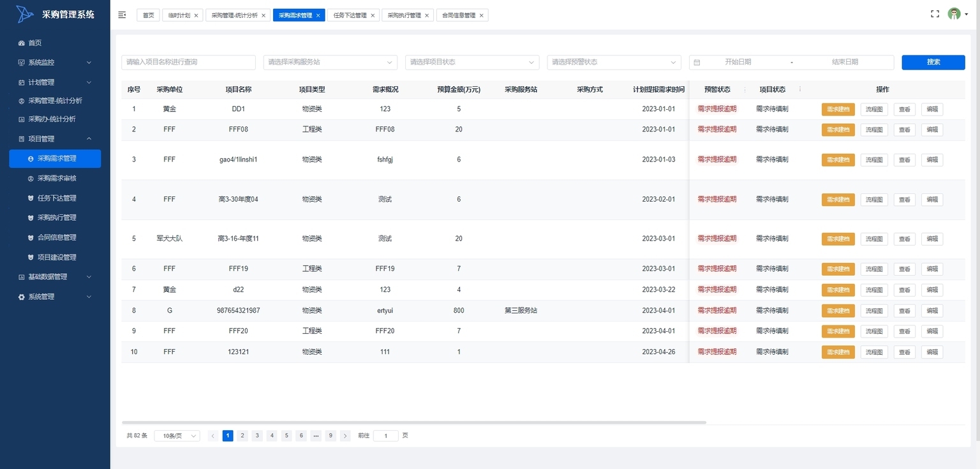The width and height of the screenshot is (980, 469).
Task: Close the 临时计划 tab
Action: click(x=196, y=15)
